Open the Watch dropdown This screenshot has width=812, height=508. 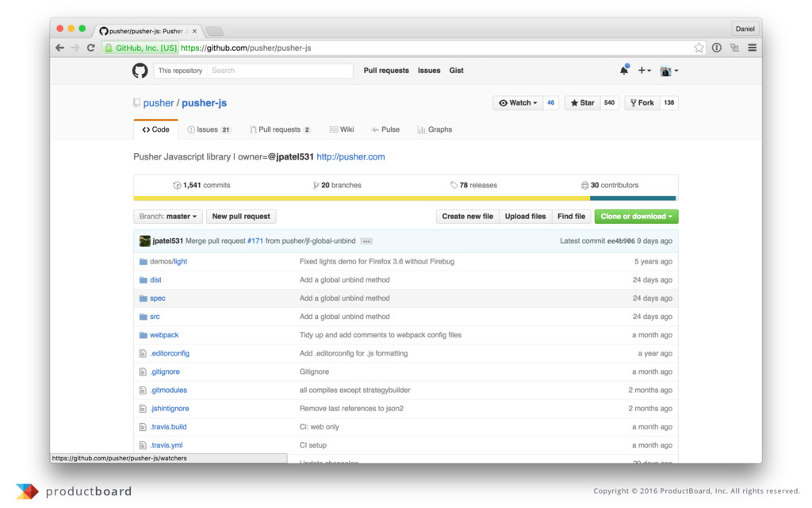518,102
